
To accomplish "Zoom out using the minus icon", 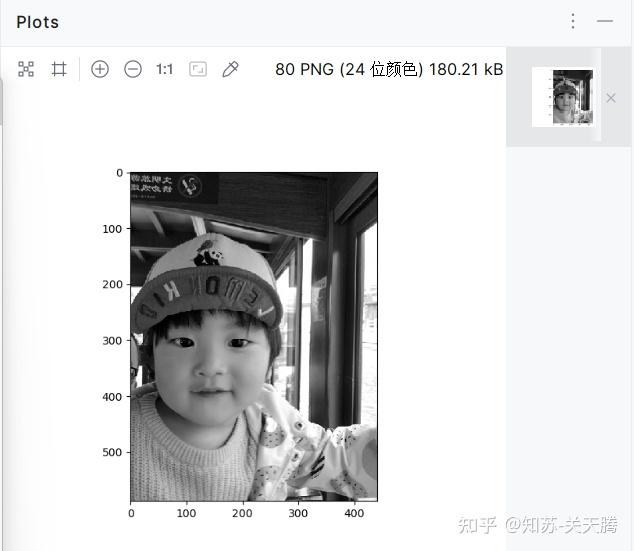I will (x=133, y=69).
